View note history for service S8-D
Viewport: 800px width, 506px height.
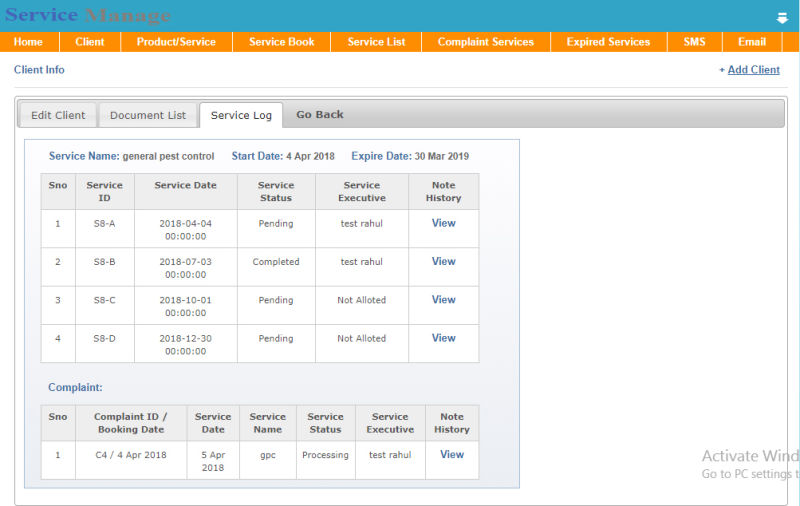(x=443, y=338)
